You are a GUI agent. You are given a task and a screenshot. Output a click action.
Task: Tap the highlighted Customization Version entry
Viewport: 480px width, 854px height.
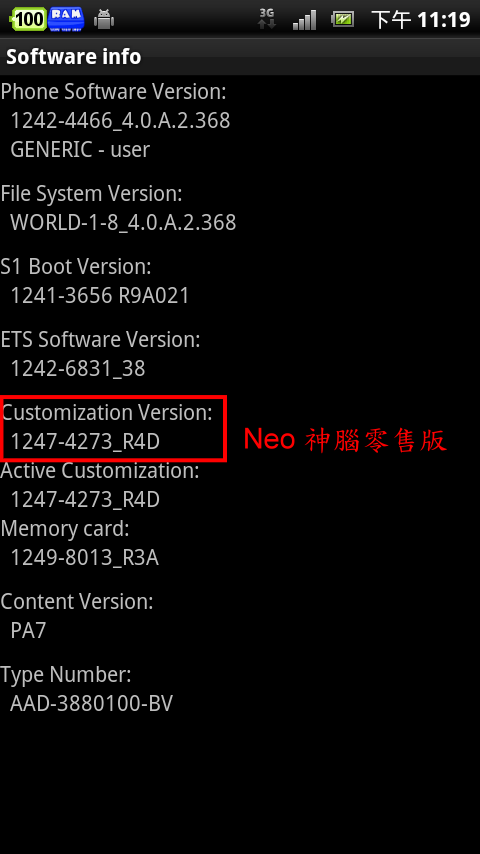pyautogui.click(x=113, y=428)
